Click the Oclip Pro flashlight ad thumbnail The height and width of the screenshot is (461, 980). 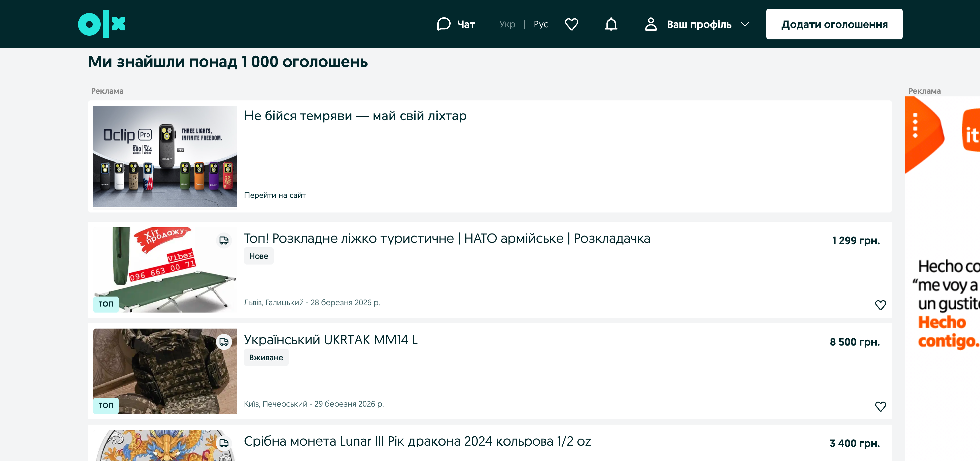[165, 156]
